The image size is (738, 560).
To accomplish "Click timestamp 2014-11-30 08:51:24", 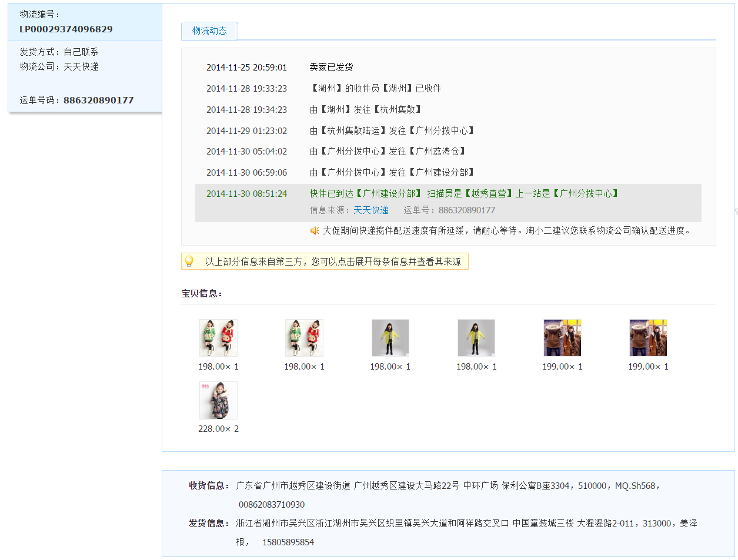I will coord(246,193).
